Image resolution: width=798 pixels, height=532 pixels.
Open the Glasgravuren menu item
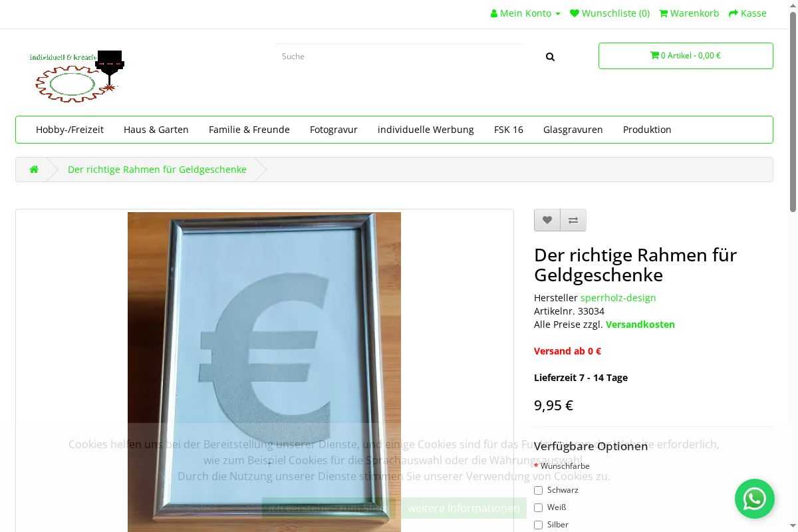pyautogui.click(x=573, y=130)
